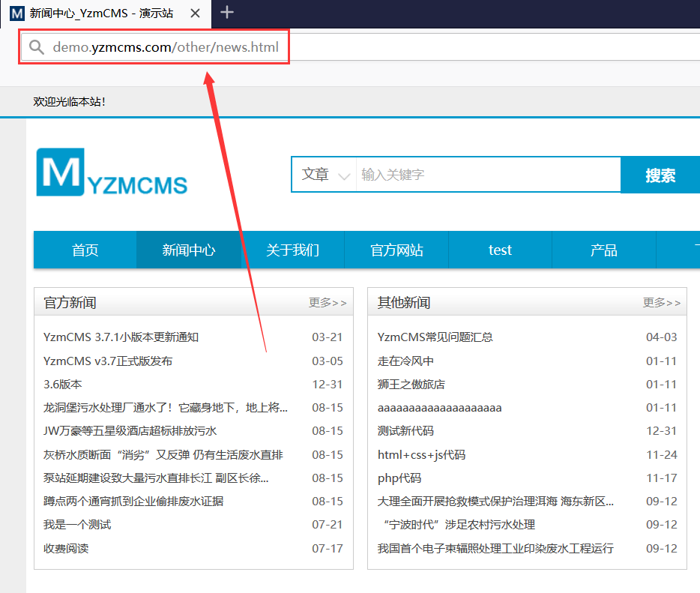The height and width of the screenshot is (593, 700).
Task: Click date 03-21 in 官方新闻 list
Action: [328, 337]
